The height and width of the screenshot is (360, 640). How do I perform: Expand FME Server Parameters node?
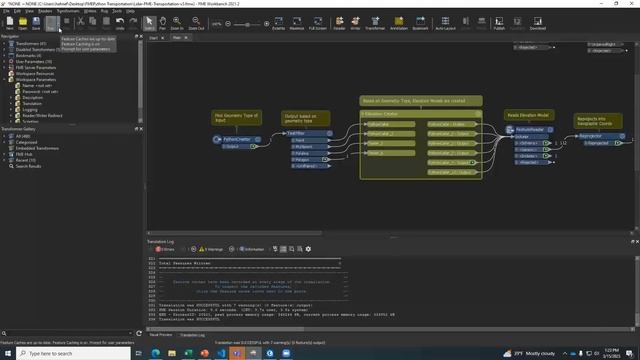[x=4, y=68]
